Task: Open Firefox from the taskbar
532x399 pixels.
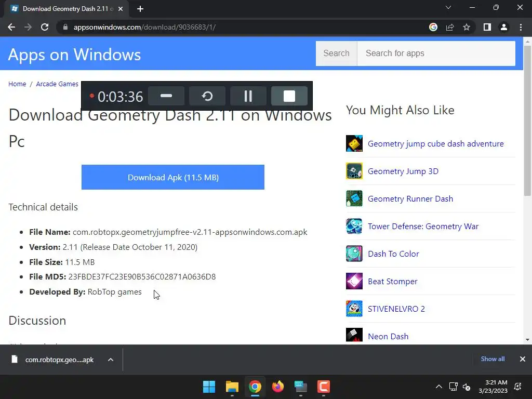Action: click(278, 387)
